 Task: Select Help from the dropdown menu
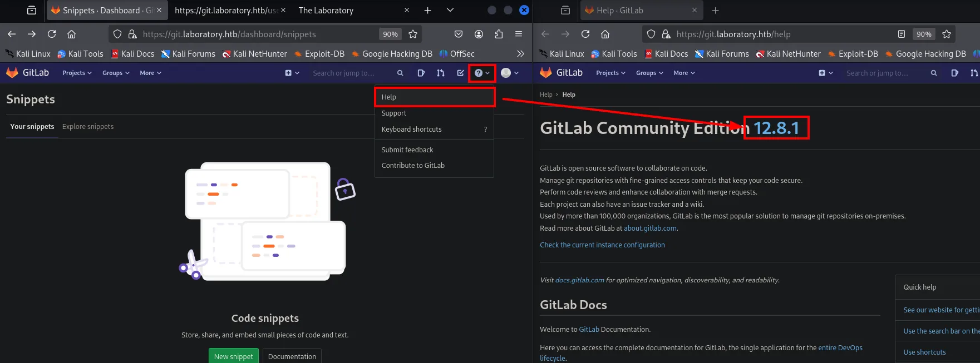click(x=434, y=97)
